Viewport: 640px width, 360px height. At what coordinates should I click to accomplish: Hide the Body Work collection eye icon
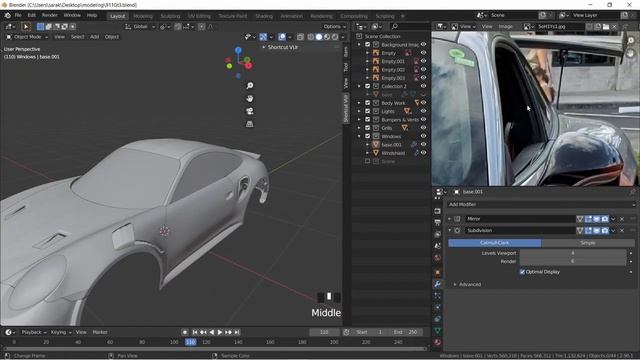(x=423, y=103)
